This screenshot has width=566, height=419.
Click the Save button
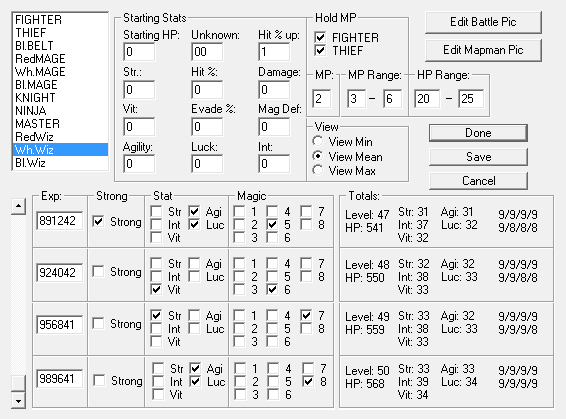pyautogui.click(x=478, y=157)
